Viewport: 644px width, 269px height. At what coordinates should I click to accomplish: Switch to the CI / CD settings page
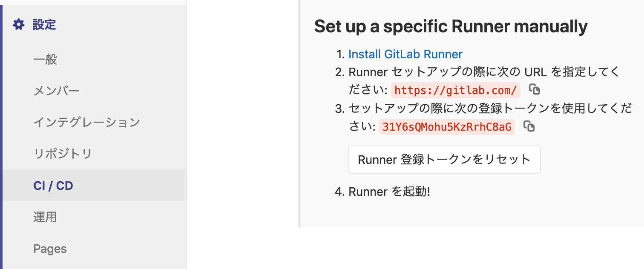52,185
